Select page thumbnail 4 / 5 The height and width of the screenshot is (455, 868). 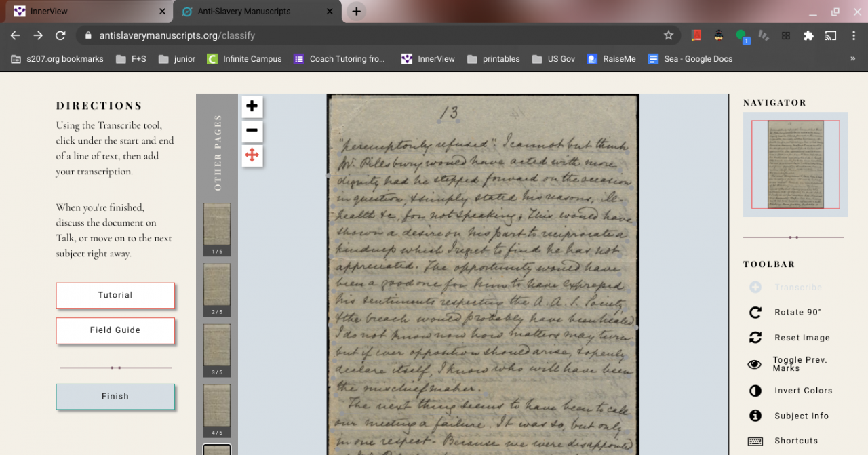click(x=217, y=410)
